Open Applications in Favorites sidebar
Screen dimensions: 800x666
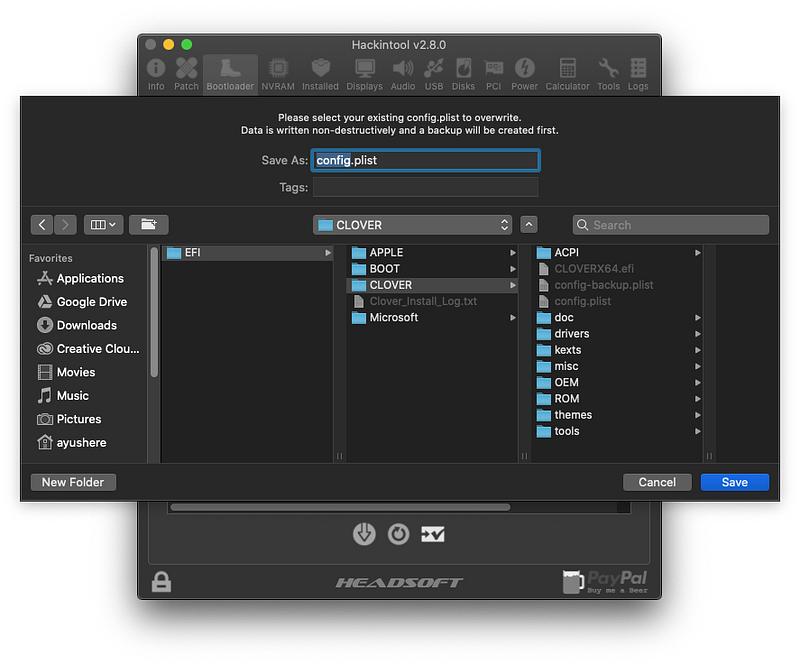tap(90, 279)
